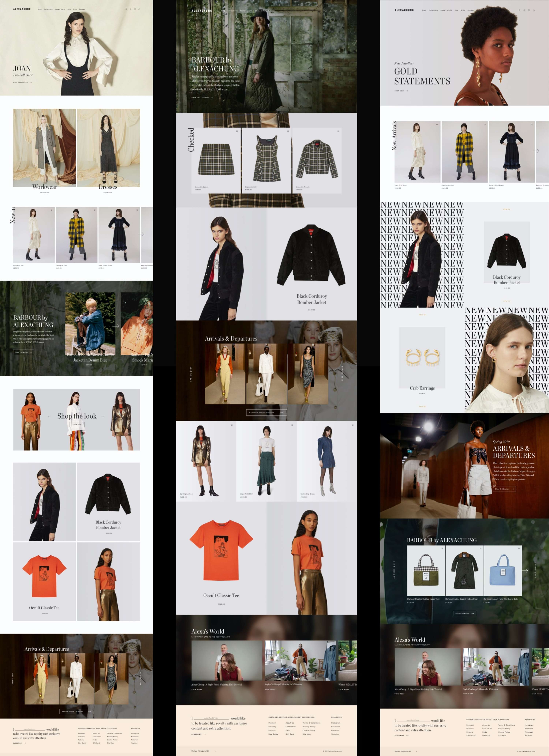Click heart on Josie Frilled Dress under New in

(x=137, y=210)
